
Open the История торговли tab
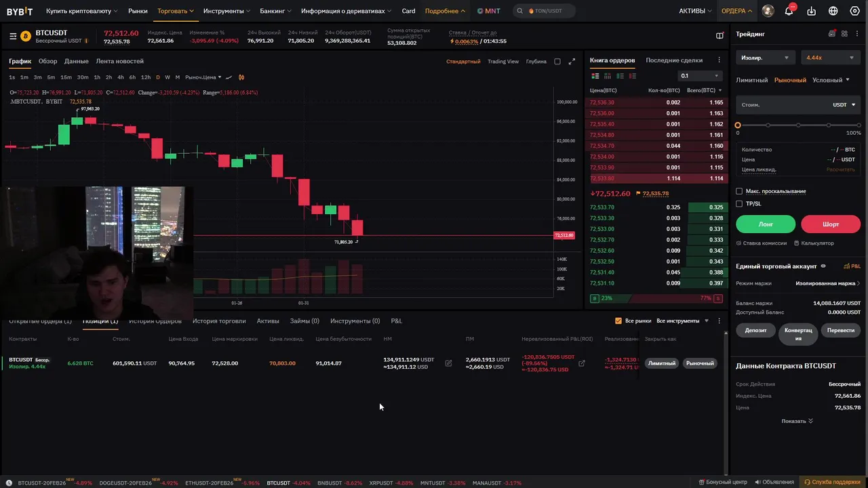point(219,321)
